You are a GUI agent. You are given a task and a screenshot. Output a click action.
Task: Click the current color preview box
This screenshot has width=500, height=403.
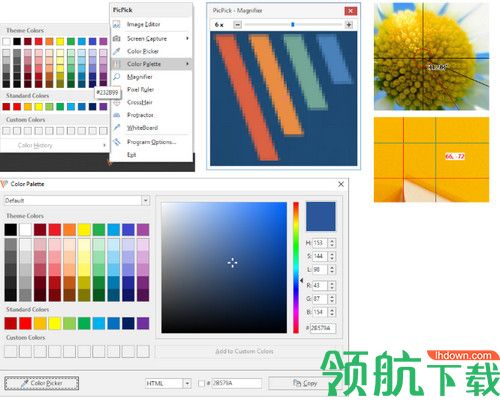click(x=321, y=216)
